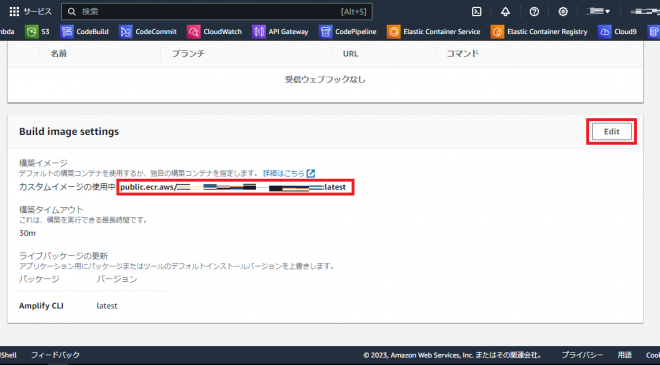The height and width of the screenshot is (365, 660).
Task: Open Cloud9 bookmark label
Action: pos(625,32)
